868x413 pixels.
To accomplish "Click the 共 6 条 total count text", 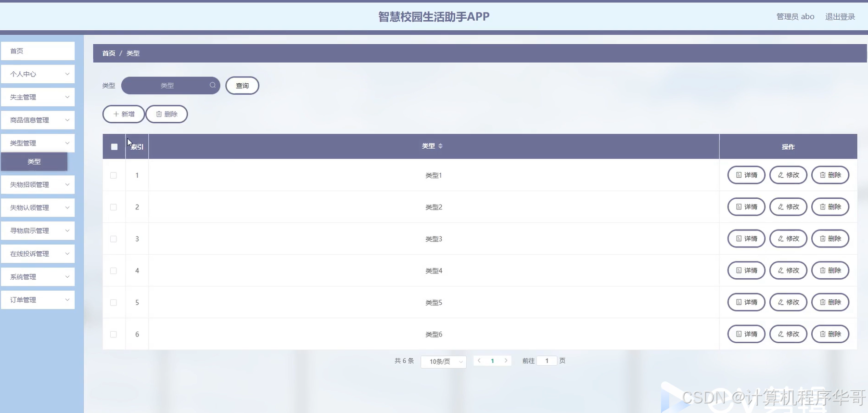I will pos(404,361).
